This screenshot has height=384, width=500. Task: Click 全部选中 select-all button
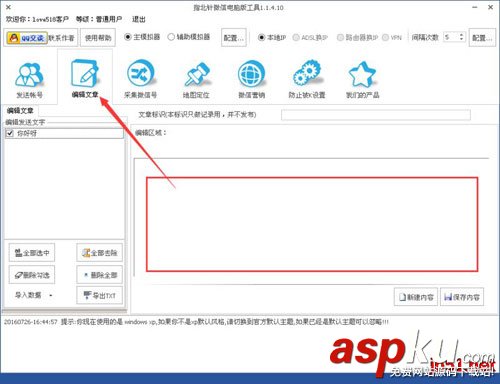coord(32,253)
